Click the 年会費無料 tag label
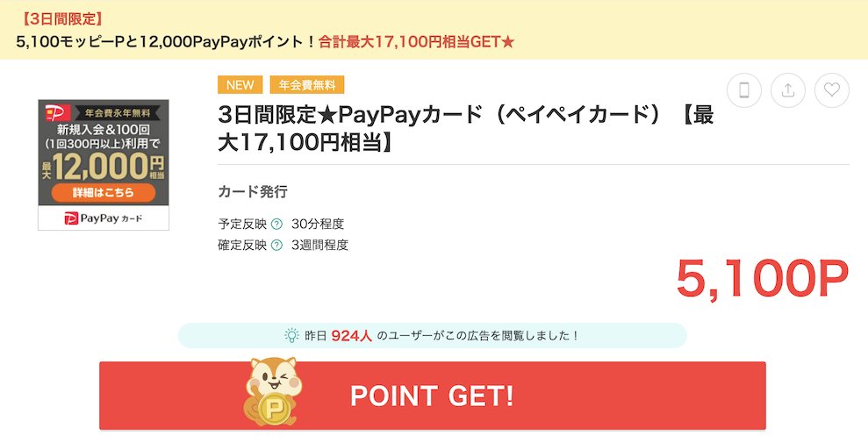868x443 pixels. pyautogui.click(x=307, y=85)
